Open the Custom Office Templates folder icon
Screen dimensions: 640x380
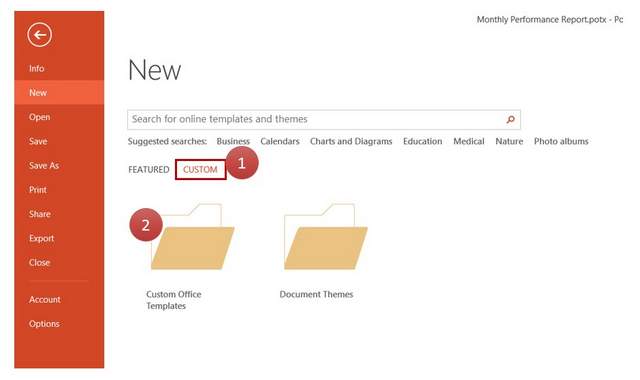pos(192,236)
